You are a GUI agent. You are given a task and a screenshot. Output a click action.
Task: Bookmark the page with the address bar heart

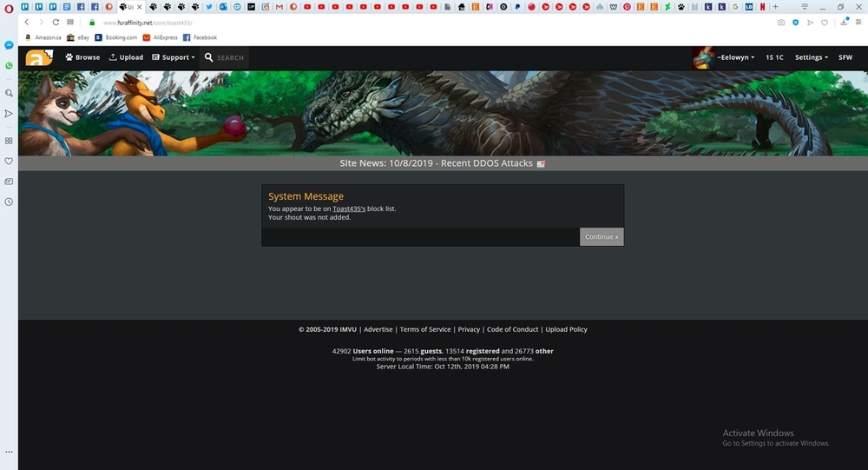(825, 23)
